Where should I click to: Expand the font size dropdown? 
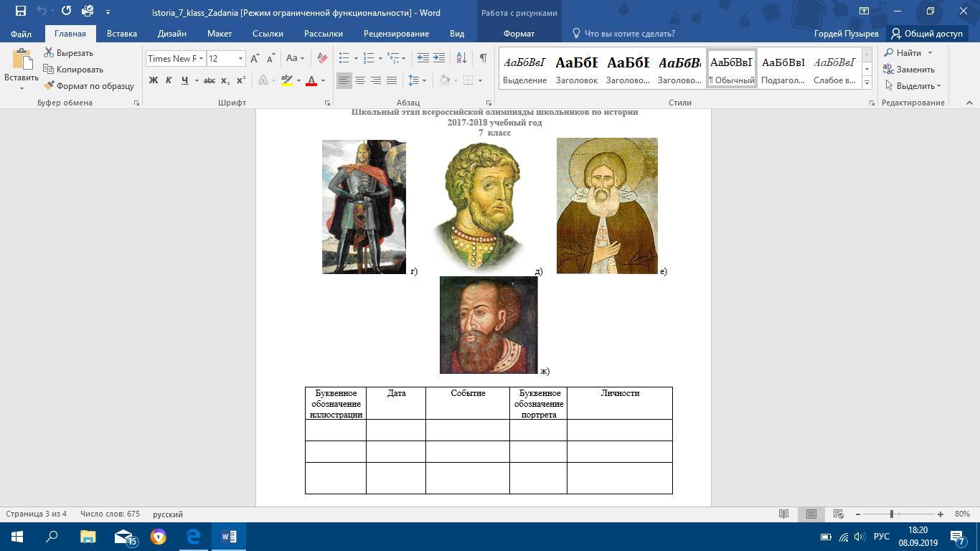coord(240,59)
